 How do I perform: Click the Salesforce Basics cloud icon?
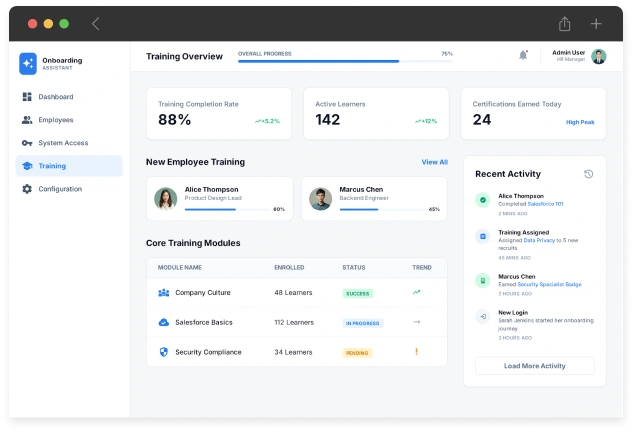tap(164, 322)
